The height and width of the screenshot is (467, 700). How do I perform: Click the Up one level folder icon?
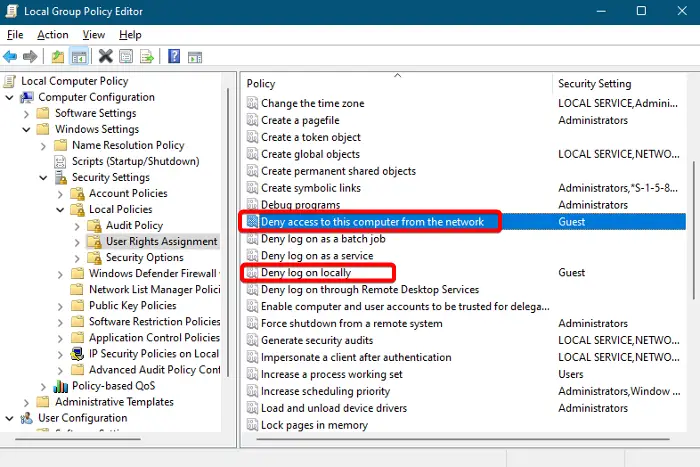(x=58, y=57)
